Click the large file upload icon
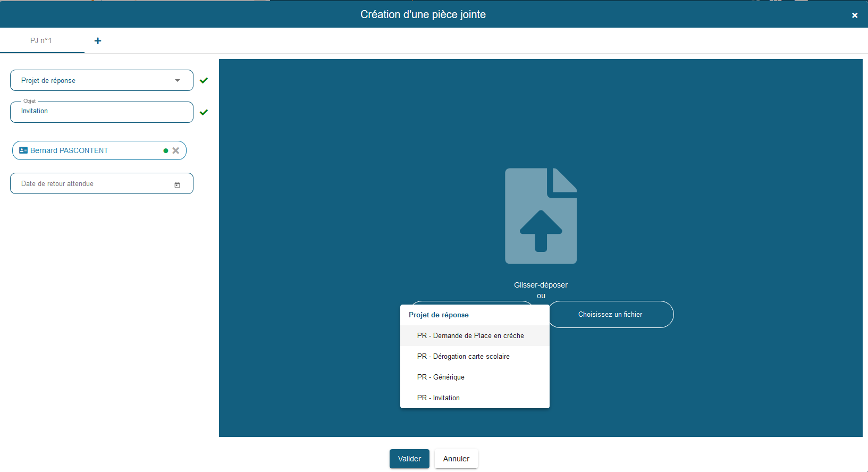 [541, 216]
